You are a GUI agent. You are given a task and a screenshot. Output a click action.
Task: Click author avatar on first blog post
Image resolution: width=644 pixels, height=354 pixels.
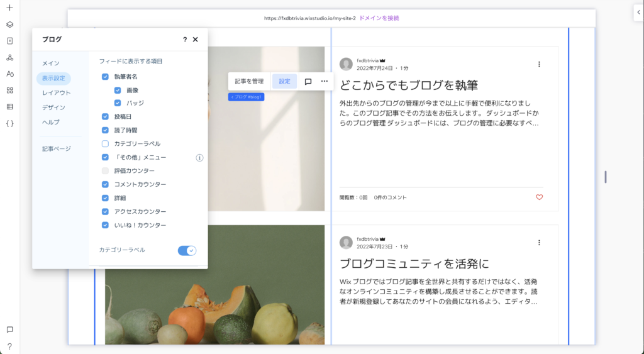[x=347, y=64]
